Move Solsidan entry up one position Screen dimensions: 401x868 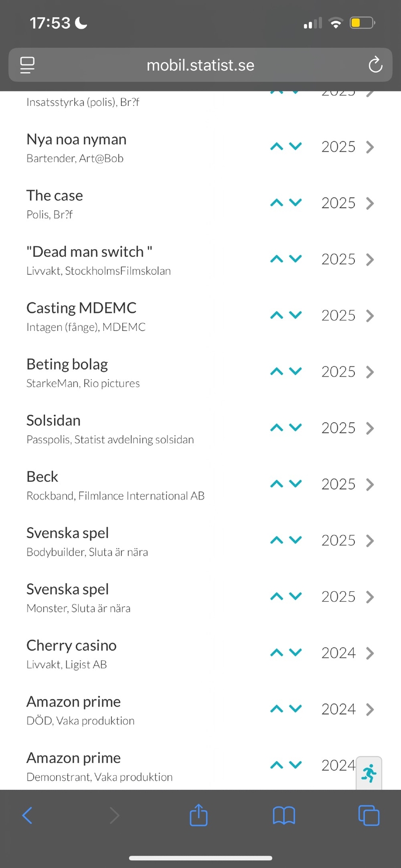click(x=277, y=428)
